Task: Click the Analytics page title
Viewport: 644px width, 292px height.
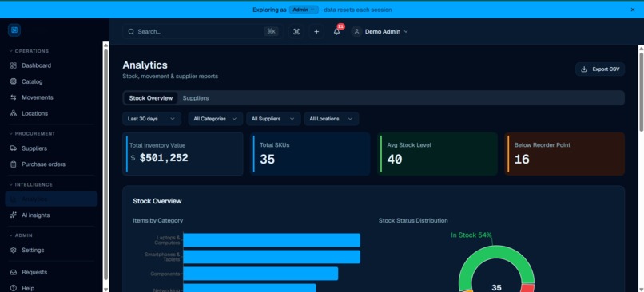Action: point(145,65)
